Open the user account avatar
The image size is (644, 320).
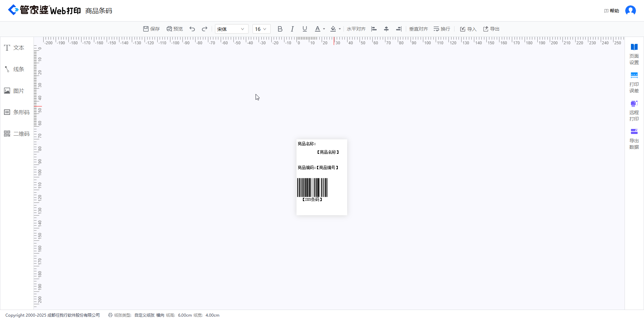tap(631, 10)
